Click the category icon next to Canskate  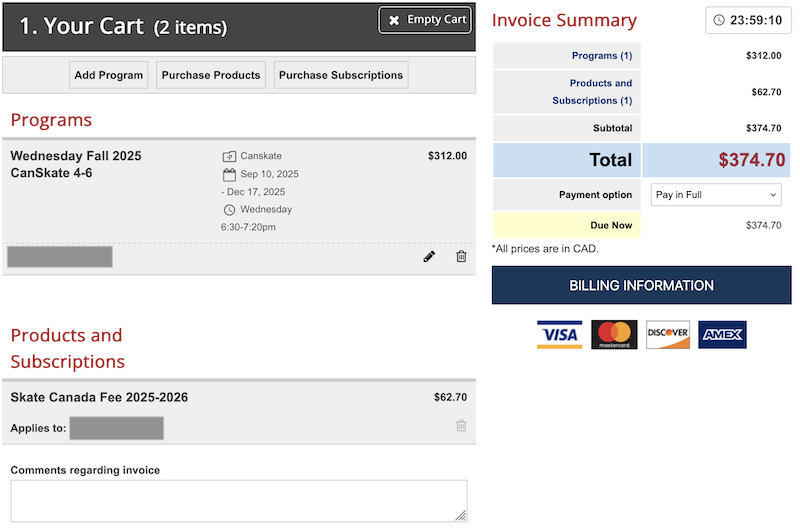click(229, 156)
